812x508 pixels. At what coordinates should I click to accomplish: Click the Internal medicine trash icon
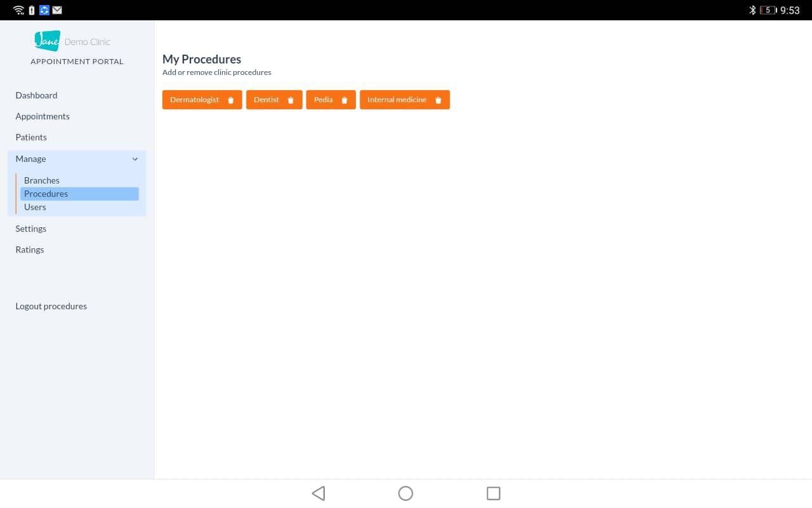[x=438, y=100]
